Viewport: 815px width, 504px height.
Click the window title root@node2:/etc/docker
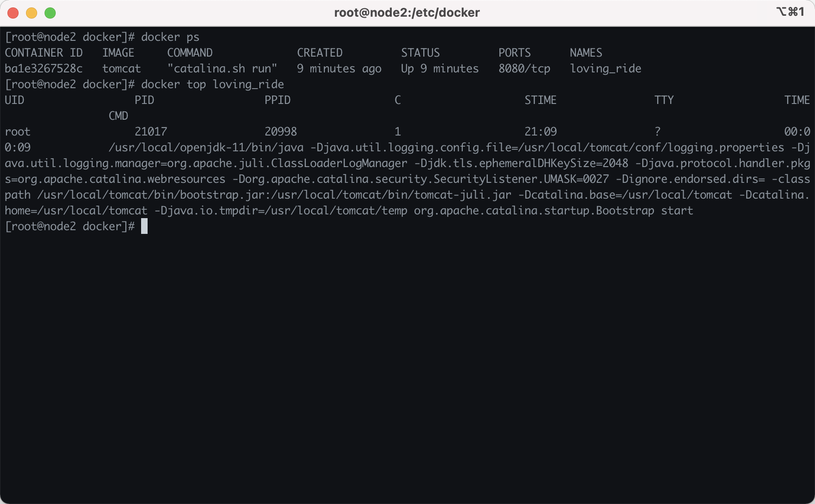(407, 13)
